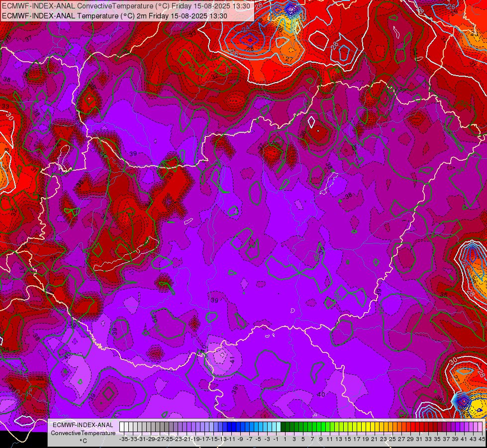Click the °C unit label in the legend

83,441
